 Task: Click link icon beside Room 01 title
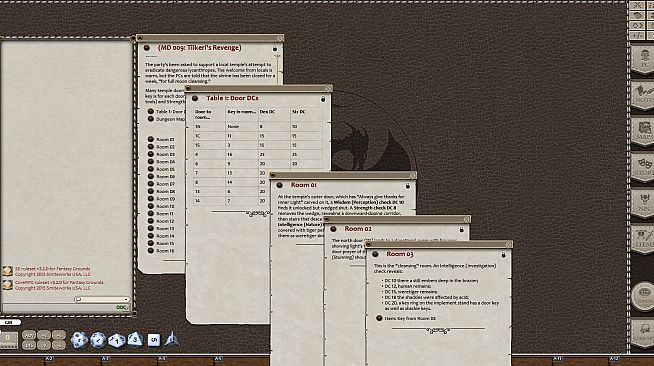[279, 185]
